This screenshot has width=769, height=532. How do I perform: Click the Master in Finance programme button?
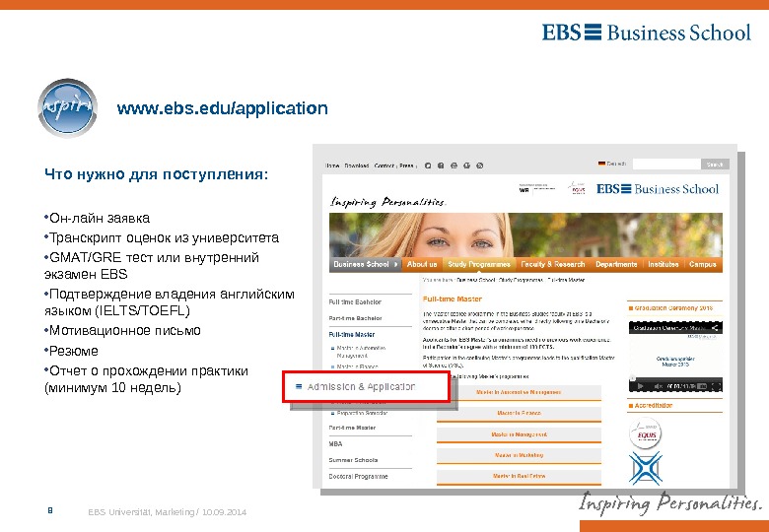pos(519,414)
